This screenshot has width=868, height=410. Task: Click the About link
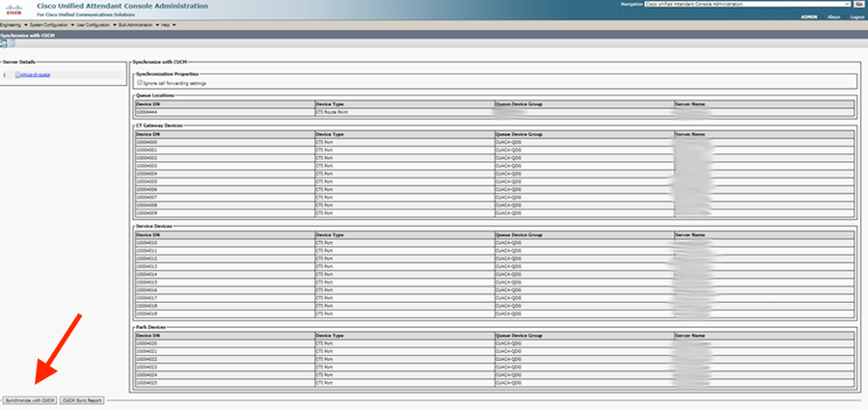click(x=833, y=17)
